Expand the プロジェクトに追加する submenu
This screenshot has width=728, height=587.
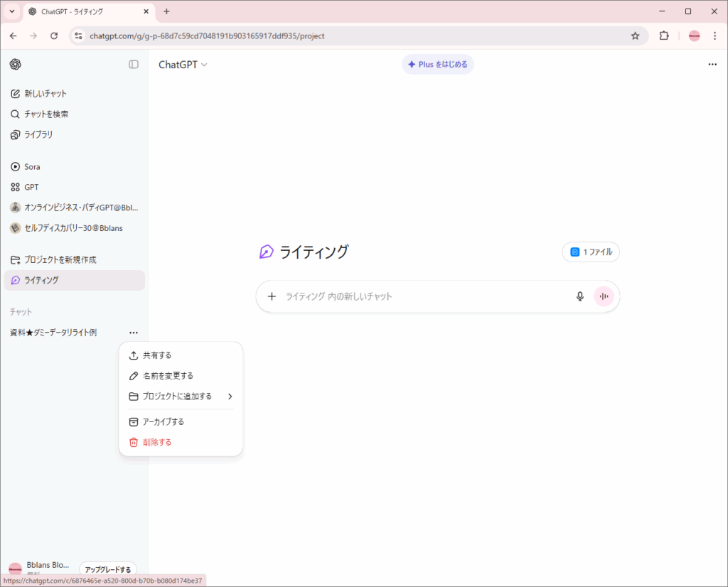[x=181, y=397]
